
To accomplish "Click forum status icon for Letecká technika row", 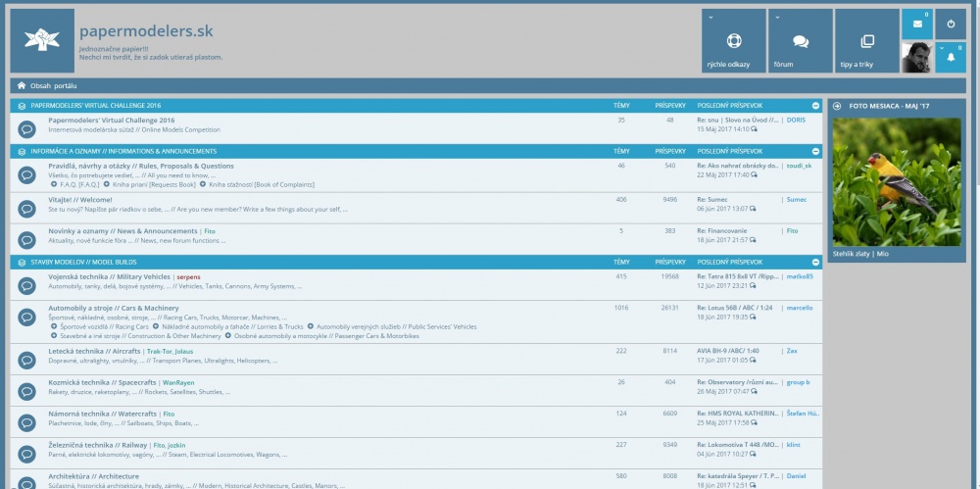I will pyautogui.click(x=26, y=360).
